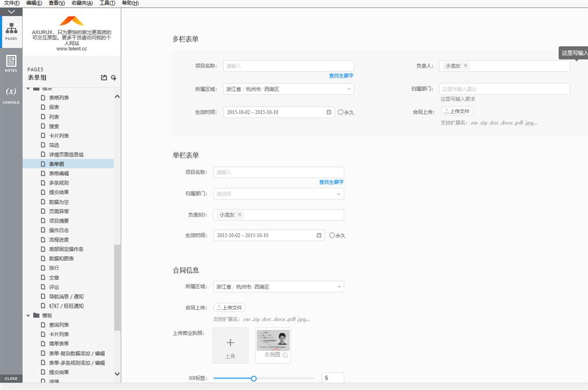The height and width of the screenshot is (390, 588).
Task: Click the plus 上传 image upload tile
Action: pyautogui.click(x=230, y=346)
